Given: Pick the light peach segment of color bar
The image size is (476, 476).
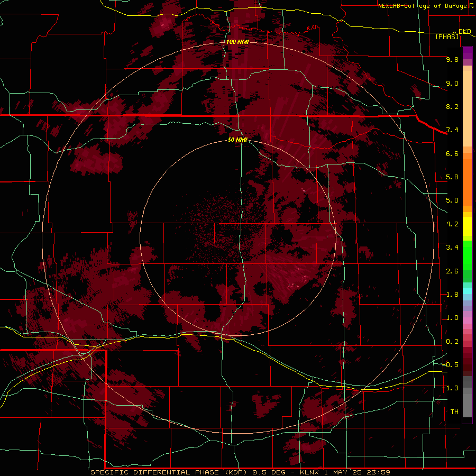Looking at the screenshot, I should (x=467, y=108).
